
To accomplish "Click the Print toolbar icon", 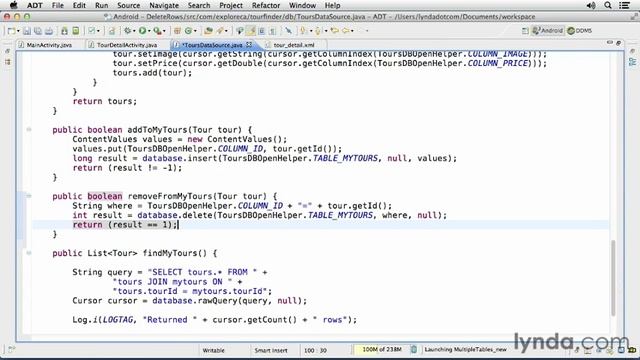I will click(49, 31).
